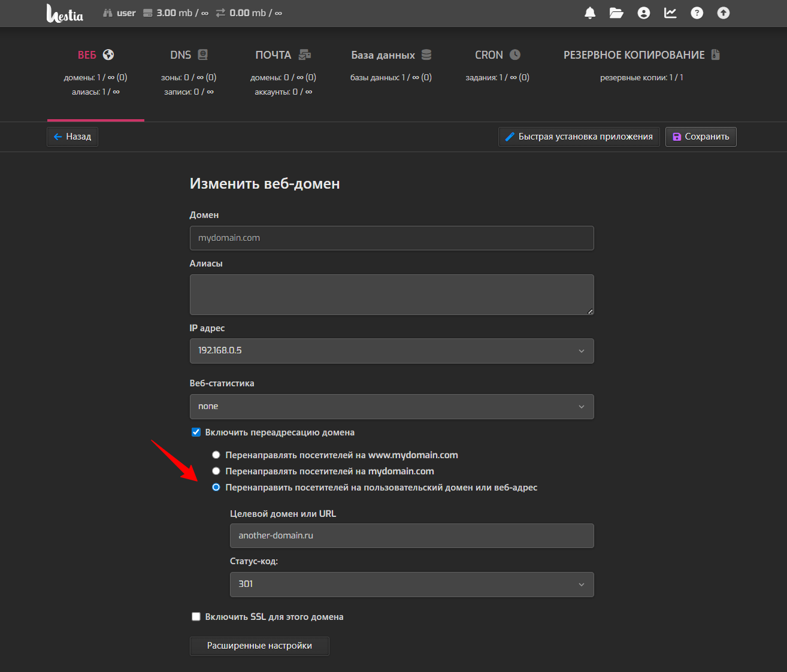Click the Изменить веб-домен heading

coord(265,184)
